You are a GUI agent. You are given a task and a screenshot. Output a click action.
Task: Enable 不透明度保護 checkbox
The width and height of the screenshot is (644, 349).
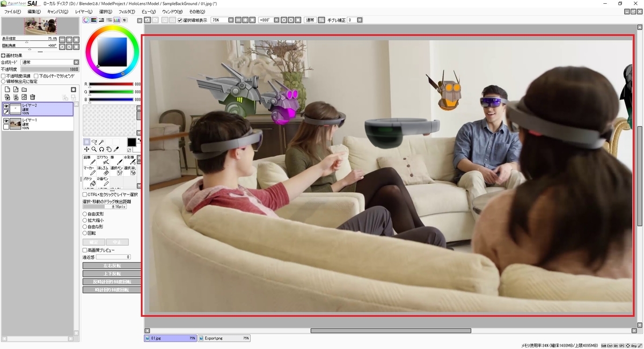[3, 76]
